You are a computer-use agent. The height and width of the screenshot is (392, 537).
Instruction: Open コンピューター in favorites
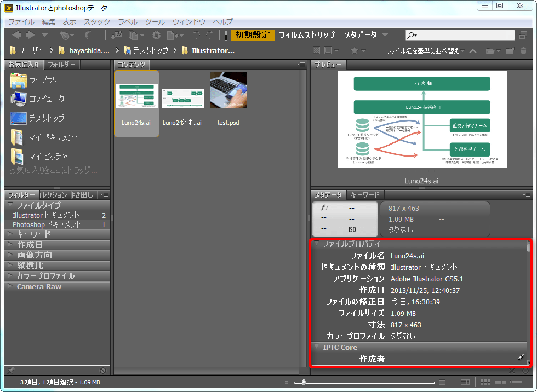[41, 99]
